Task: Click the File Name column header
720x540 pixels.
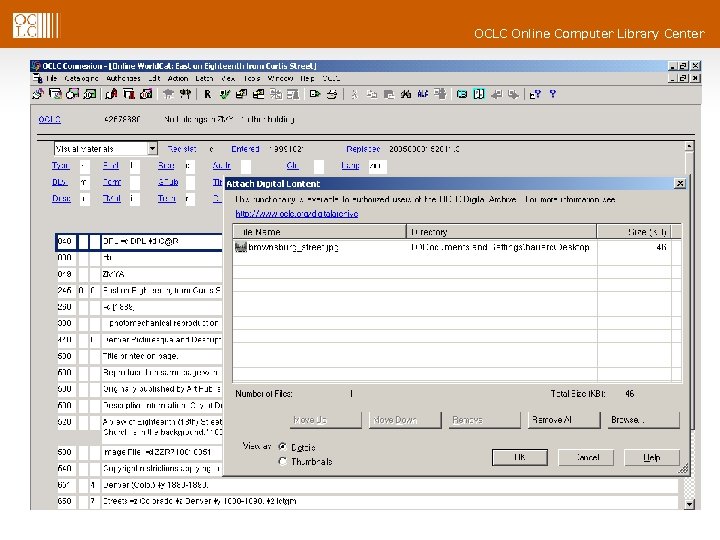Action: click(320, 232)
